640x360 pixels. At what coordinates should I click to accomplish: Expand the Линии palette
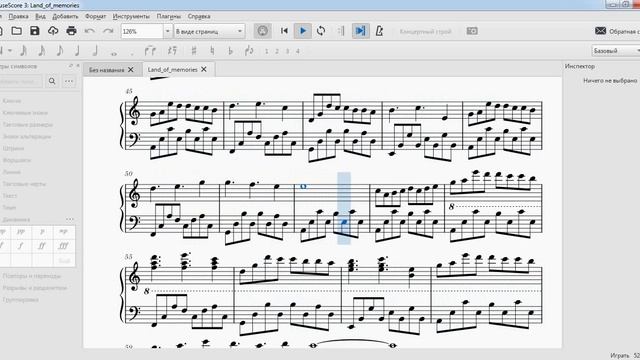pyautogui.click(x=11, y=172)
